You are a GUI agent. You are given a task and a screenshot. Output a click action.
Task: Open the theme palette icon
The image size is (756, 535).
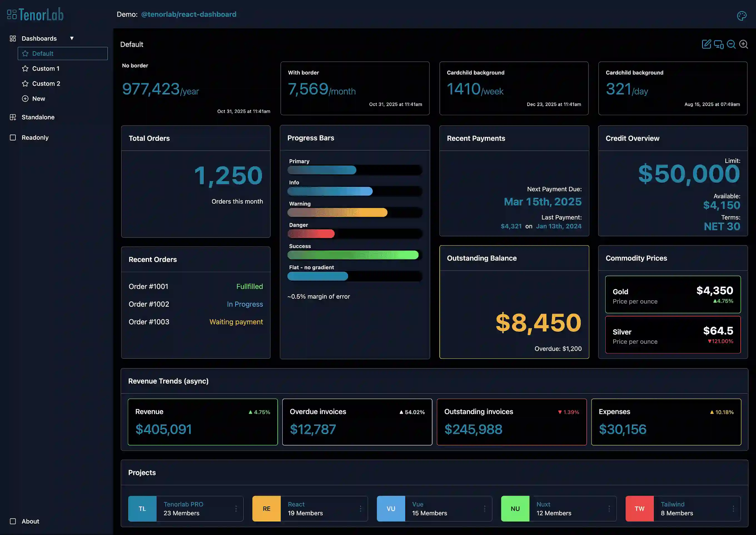pyautogui.click(x=742, y=16)
